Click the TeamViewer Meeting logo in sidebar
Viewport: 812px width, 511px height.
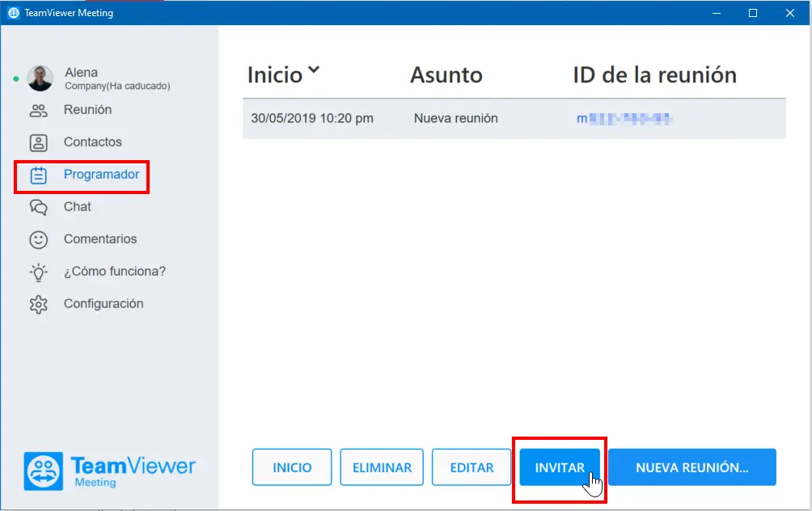tap(110, 471)
